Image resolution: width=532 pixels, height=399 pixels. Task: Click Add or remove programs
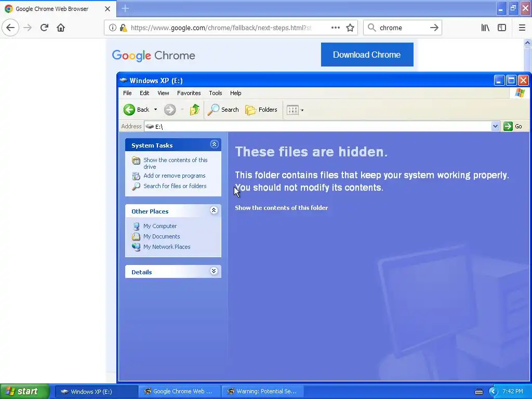click(x=175, y=176)
